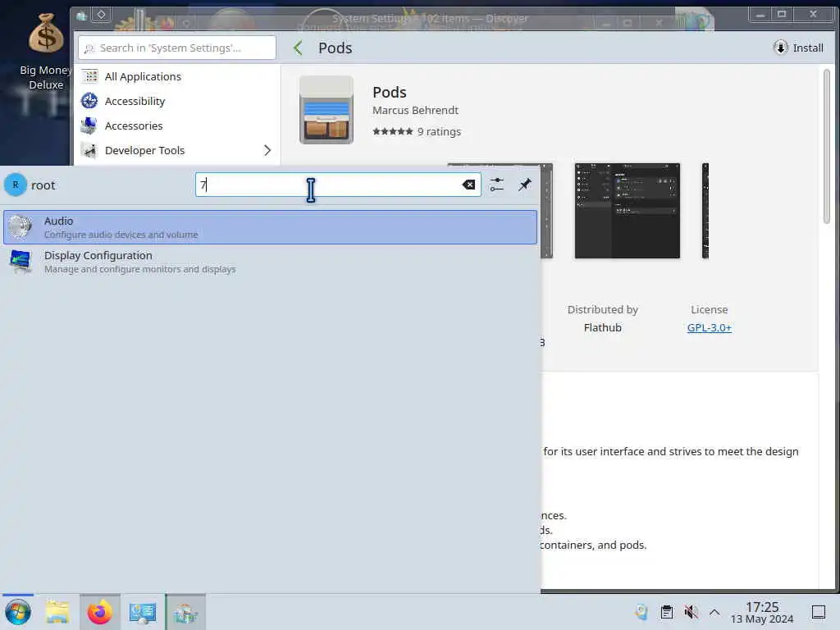The image size is (840, 630).
Task: Click the Accessibility category icon
Action: click(x=89, y=101)
